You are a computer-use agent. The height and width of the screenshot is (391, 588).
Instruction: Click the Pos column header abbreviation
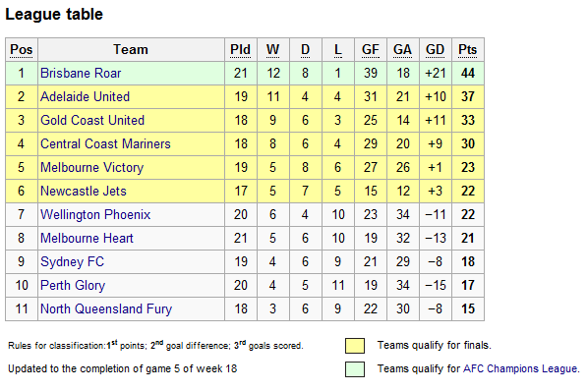tap(22, 50)
